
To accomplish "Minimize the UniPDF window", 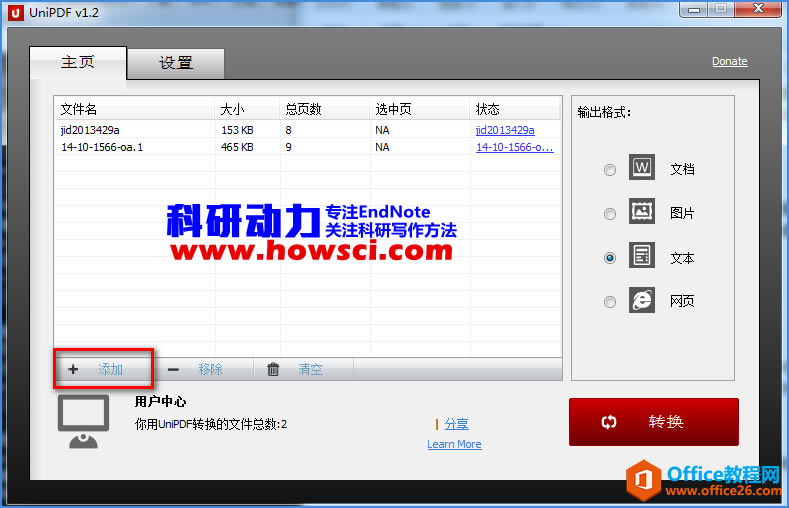I will pyautogui.click(x=694, y=10).
